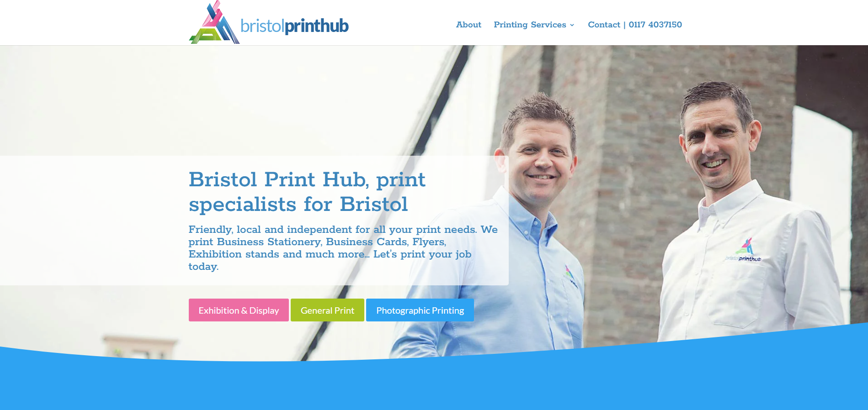
Task: Open the Printing Services menu item
Action: click(530, 25)
